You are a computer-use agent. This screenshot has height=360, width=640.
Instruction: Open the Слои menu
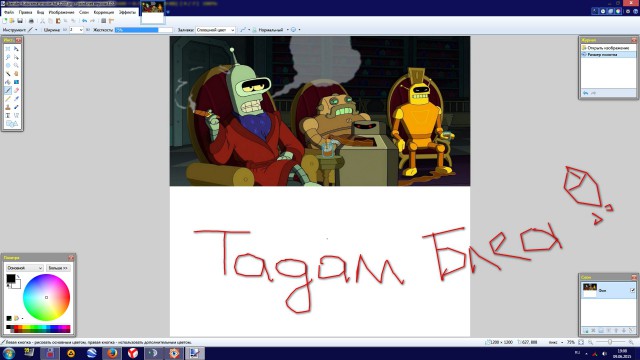pos(84,12)
